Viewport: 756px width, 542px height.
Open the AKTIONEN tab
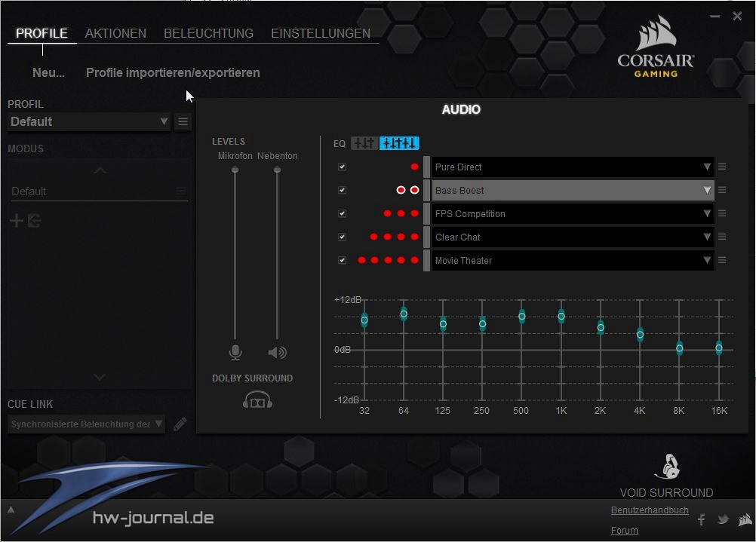coord(115,33)
